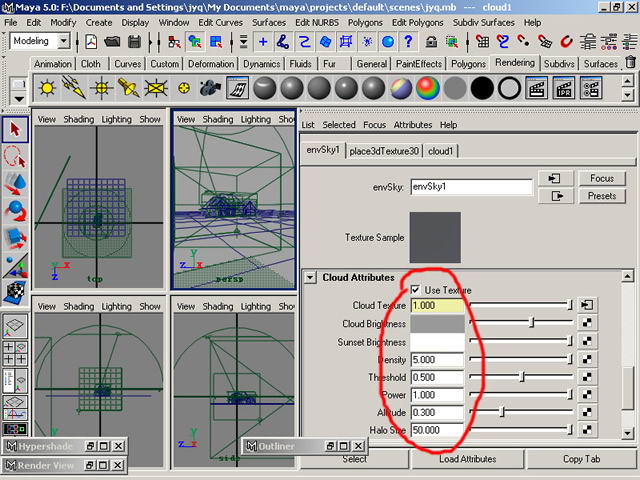This screenshot has height=480, width=640.
Task: Create a camera from Rendering shelf
Action: click(x=210, y=88)
